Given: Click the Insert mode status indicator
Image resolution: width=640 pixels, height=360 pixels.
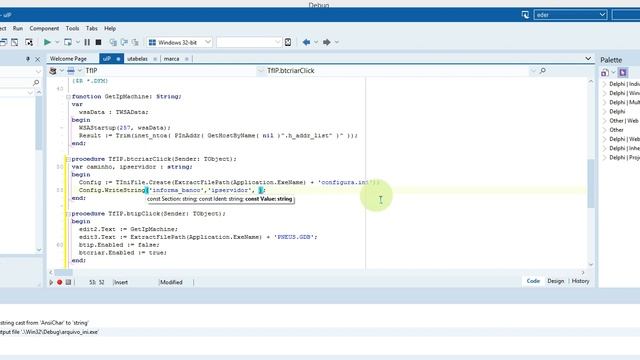Looking at the screenshot, I should [x=121, y=282].
